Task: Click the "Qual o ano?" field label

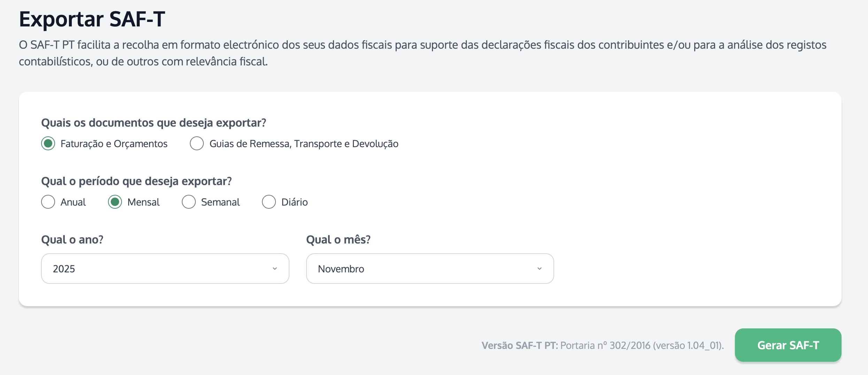Action: (72, 240)
